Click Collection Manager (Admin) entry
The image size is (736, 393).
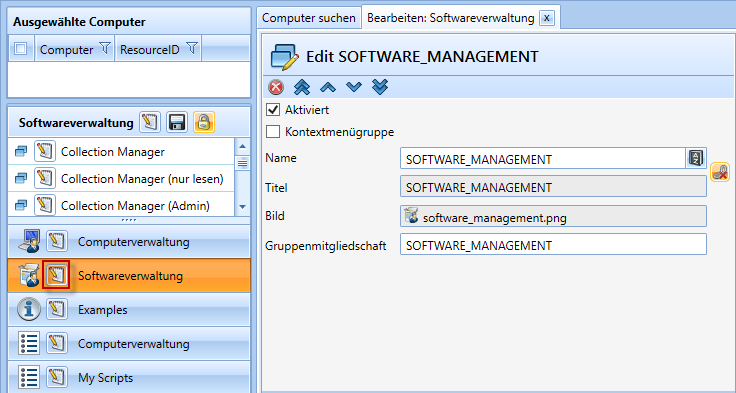tap(121, 205)
